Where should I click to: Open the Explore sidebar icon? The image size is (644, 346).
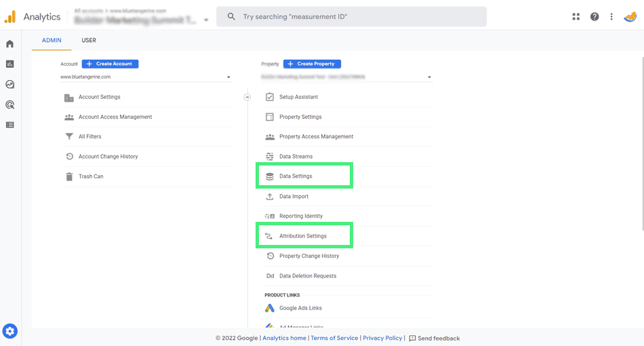click(10, 84)
